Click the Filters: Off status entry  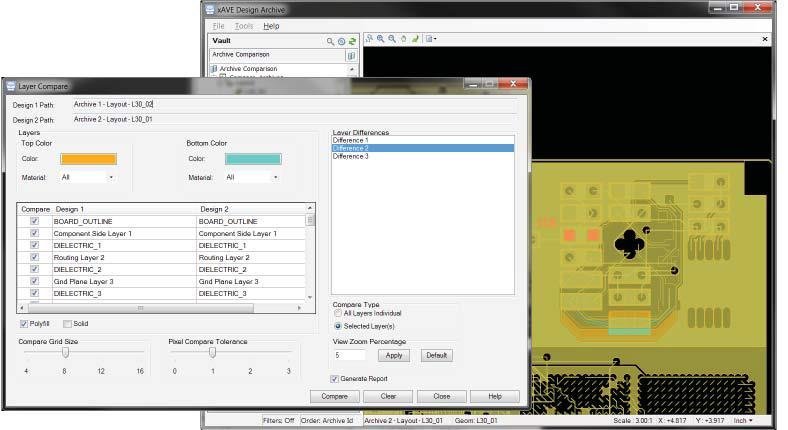click(x=278, y=421)
